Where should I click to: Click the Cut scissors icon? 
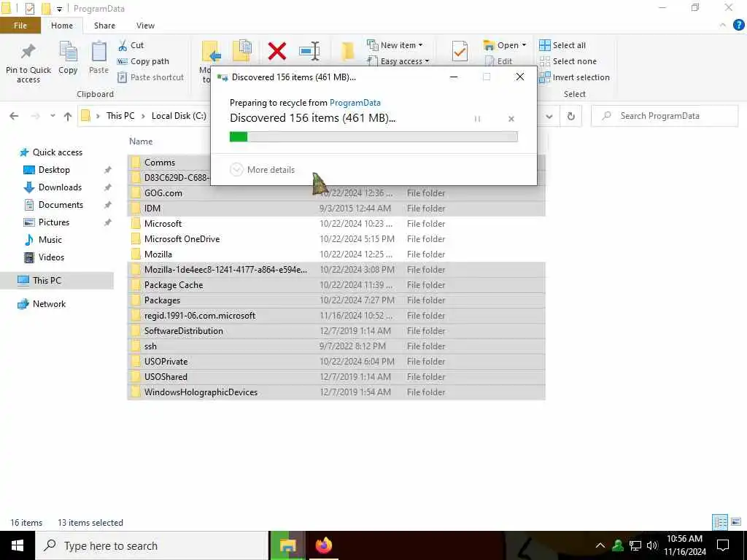123,45
